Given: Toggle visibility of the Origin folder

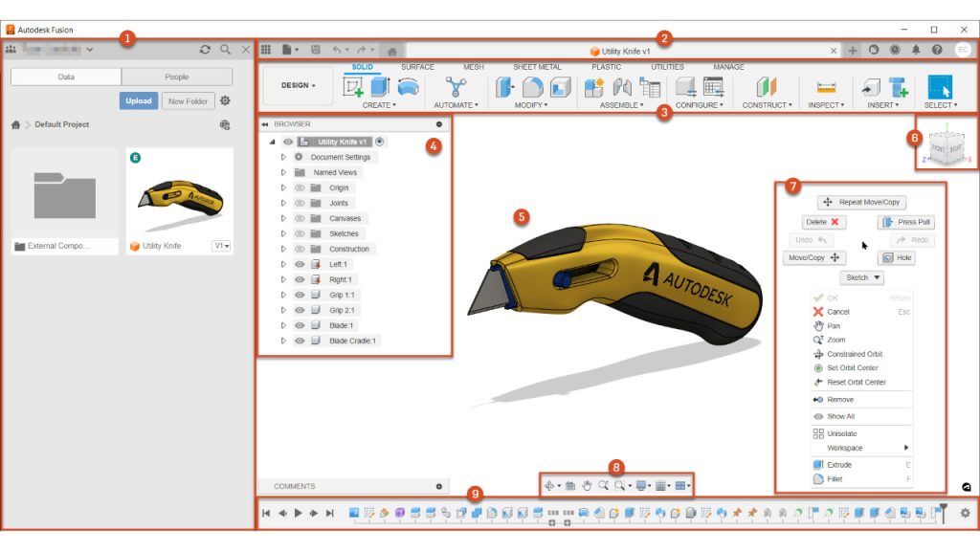Looking at the screenshot, I should [299, 187].
